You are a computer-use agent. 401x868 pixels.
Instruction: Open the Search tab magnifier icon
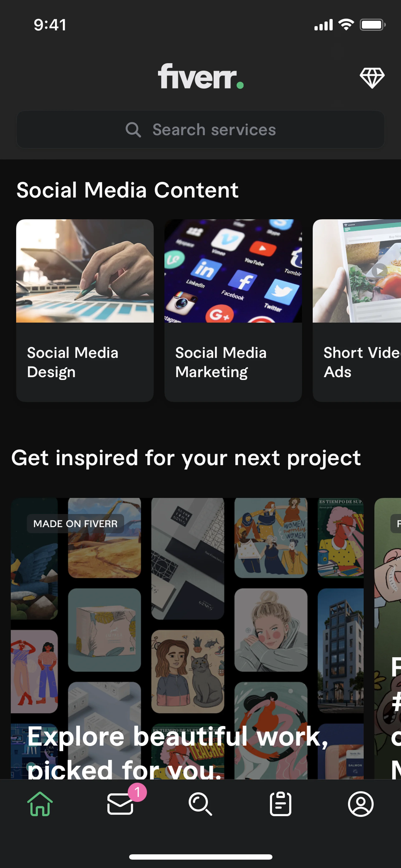(x=200, y=804)
